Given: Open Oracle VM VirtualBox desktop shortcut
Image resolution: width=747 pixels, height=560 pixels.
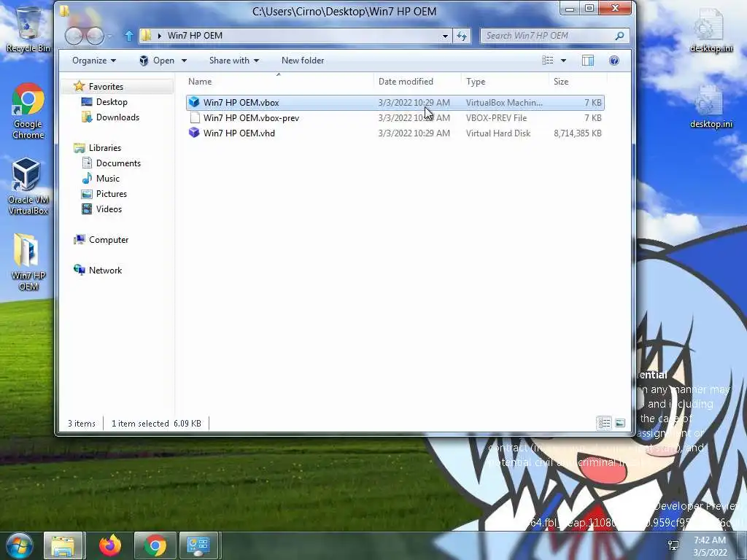Looking at the screenshot, I should (x=28, y=187).
